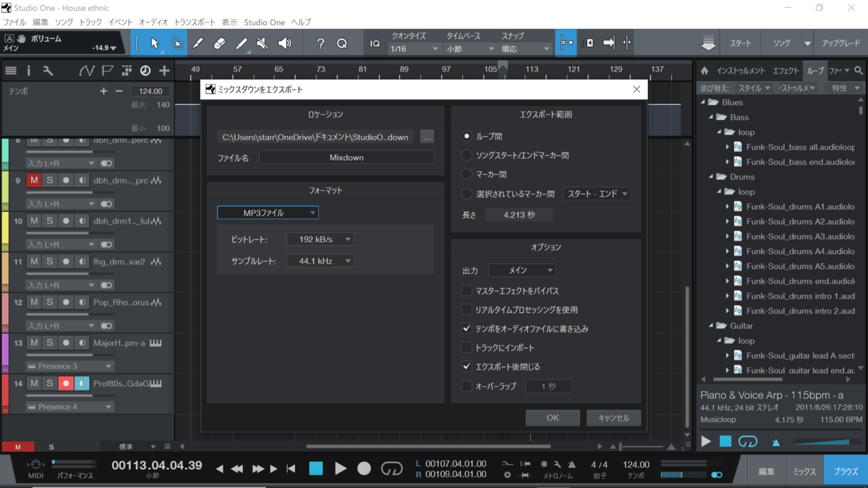Search browser with magnifier icon
The height and width of the screenshot is (488, 868).
859,71
